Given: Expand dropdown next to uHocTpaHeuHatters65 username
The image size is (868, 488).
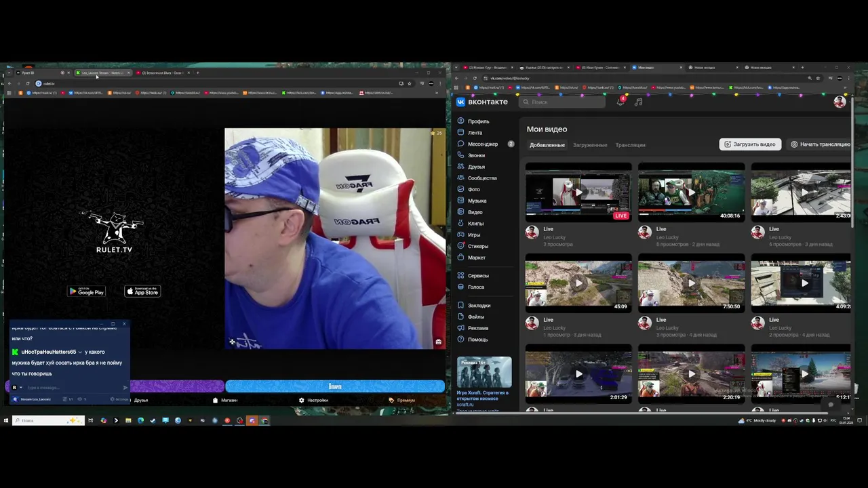Looking at the screenshot, I should (x=80, y=352).
